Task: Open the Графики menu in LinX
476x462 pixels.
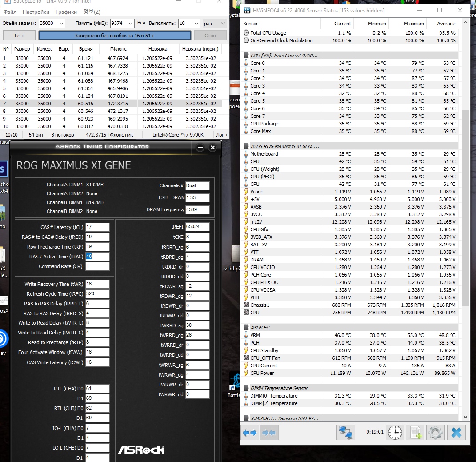Action: click(x=66, y=12)
